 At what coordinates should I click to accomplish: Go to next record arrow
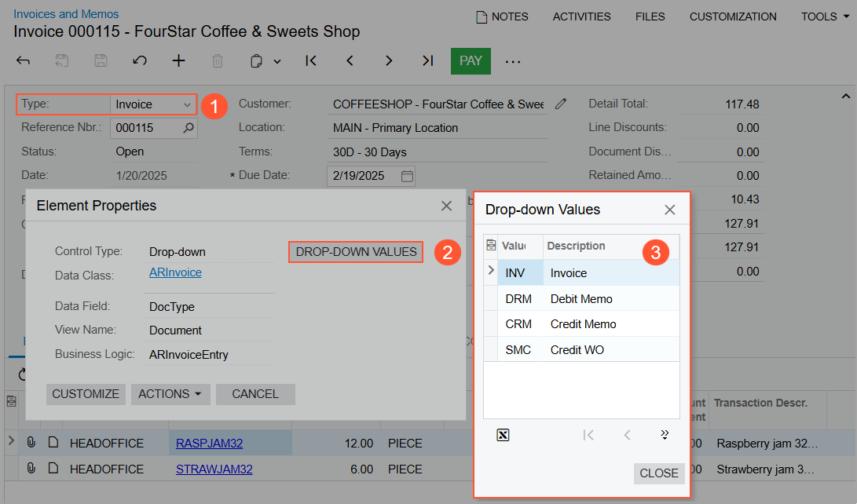(x=389, y=60)
